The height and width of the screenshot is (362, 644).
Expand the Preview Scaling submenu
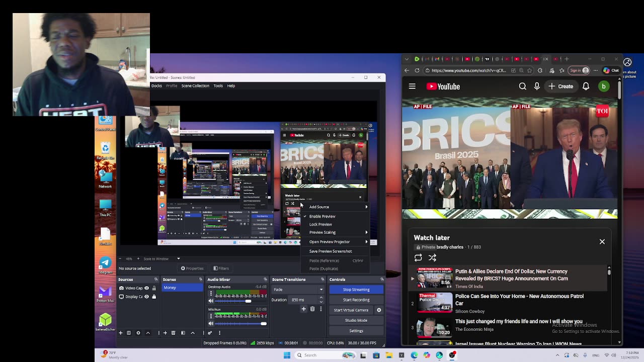(335, 232)
